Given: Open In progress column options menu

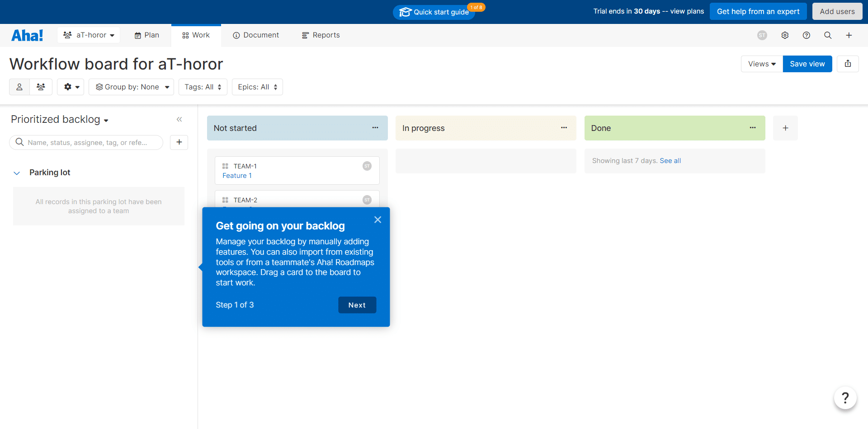Looking at the screenshot, I should [x=564, y=128].
